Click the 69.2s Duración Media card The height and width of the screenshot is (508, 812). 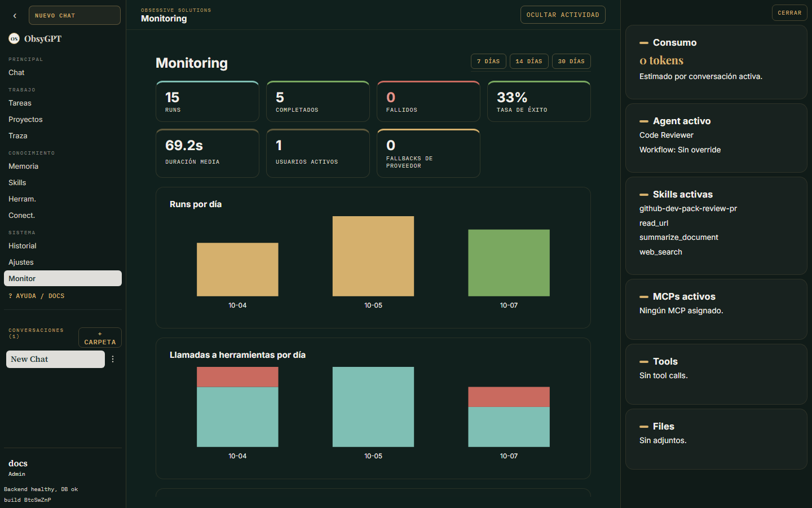208,154
